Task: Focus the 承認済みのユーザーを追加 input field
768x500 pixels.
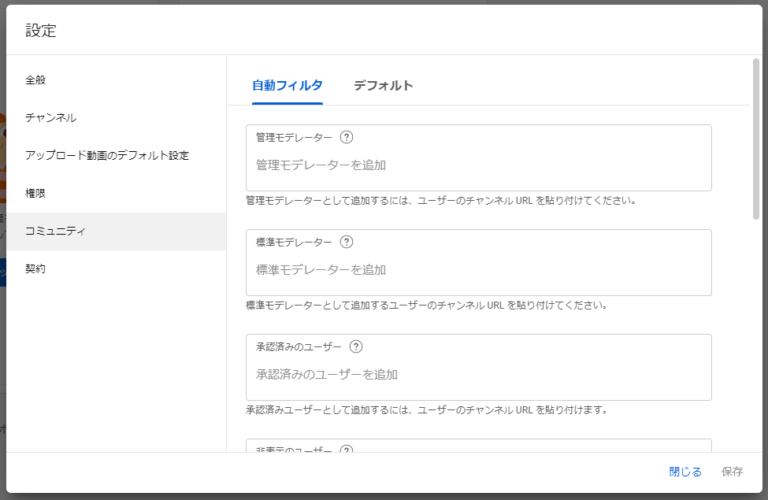Action: pos(478,375)
